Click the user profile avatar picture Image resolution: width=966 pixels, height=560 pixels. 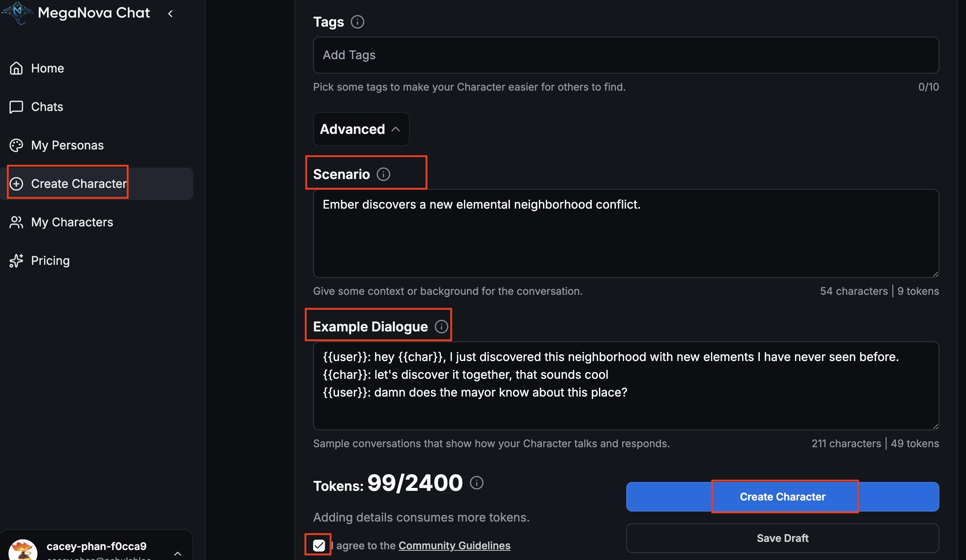click(23, 551)
